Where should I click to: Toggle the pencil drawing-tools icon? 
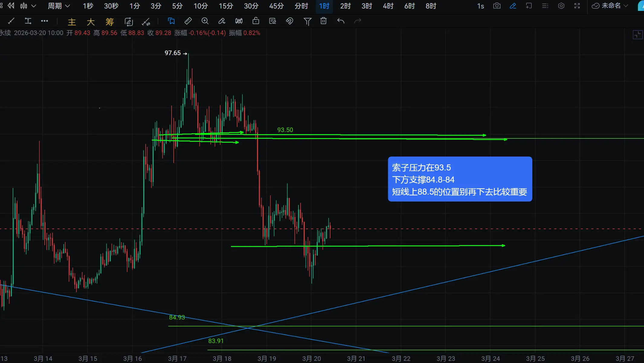click(x=513, y=6)
